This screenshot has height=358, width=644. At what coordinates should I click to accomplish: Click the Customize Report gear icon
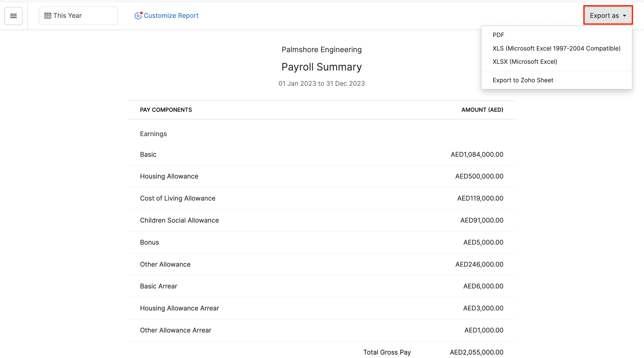pyautogui.click(x=138, y=16)
